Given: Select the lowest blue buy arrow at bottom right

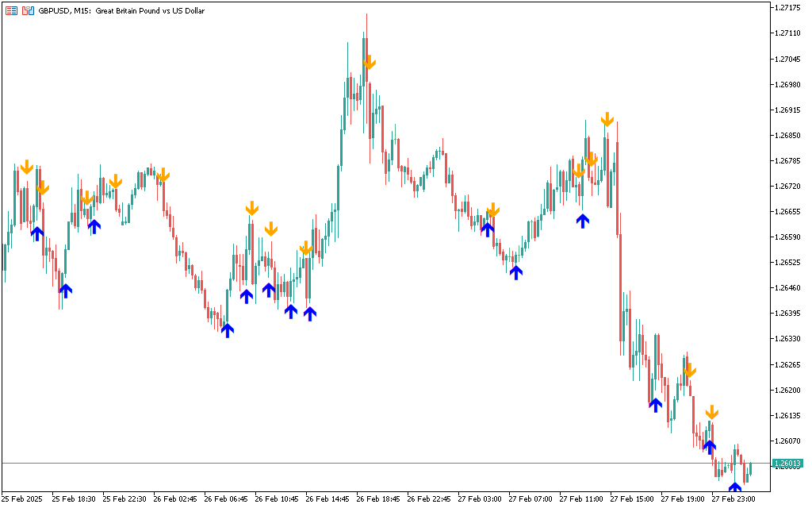Looking at the screenshot, I should tap(735, 487).
